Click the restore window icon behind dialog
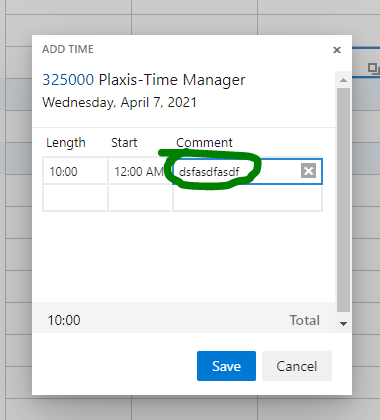 (x=373, y=68)
